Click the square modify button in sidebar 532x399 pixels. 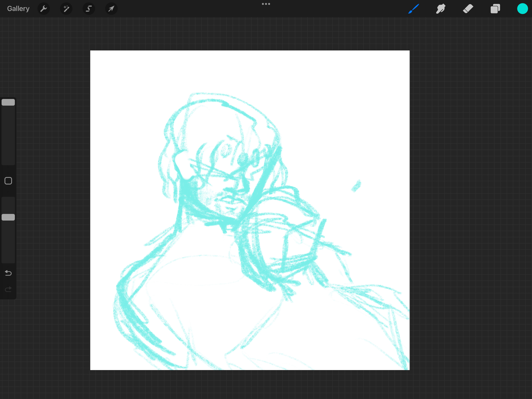point(8,181)
